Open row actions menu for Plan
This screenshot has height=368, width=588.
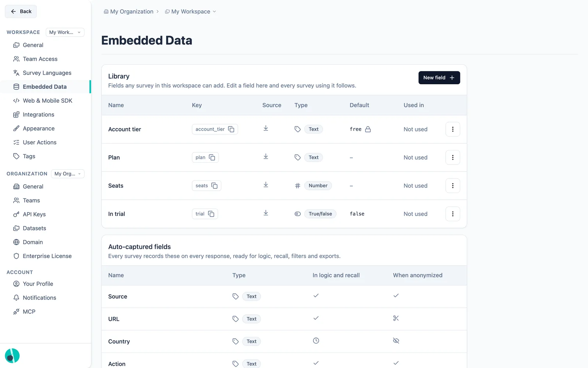[x=453, y=158]
